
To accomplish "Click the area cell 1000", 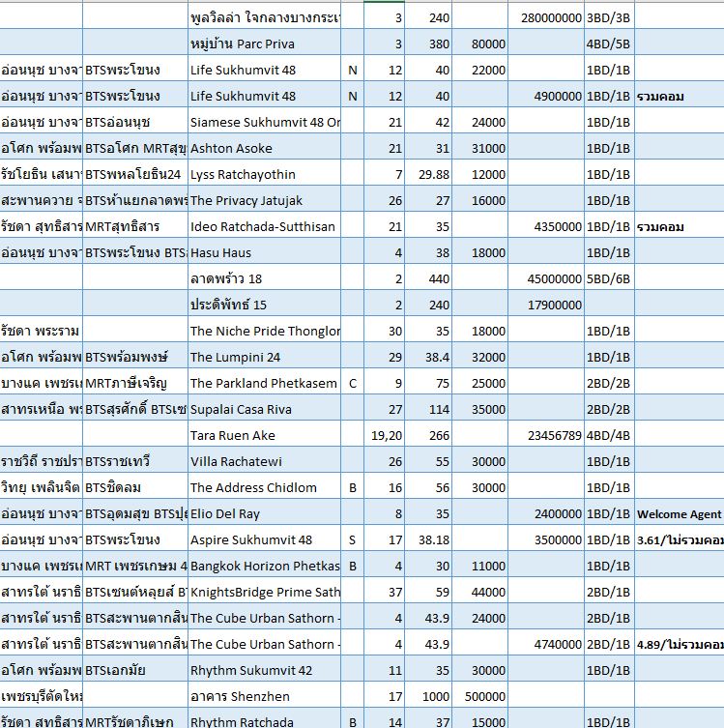I will pos(428,696).
